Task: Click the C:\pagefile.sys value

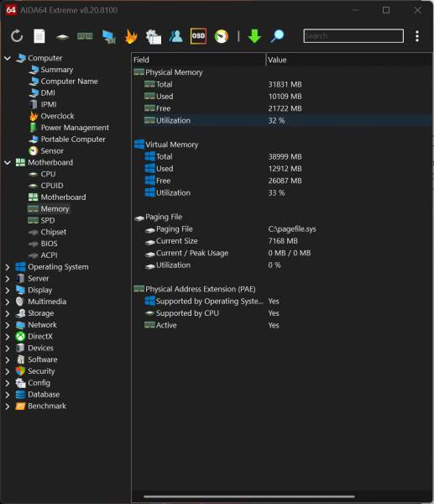Action: (x=292, y=229)
